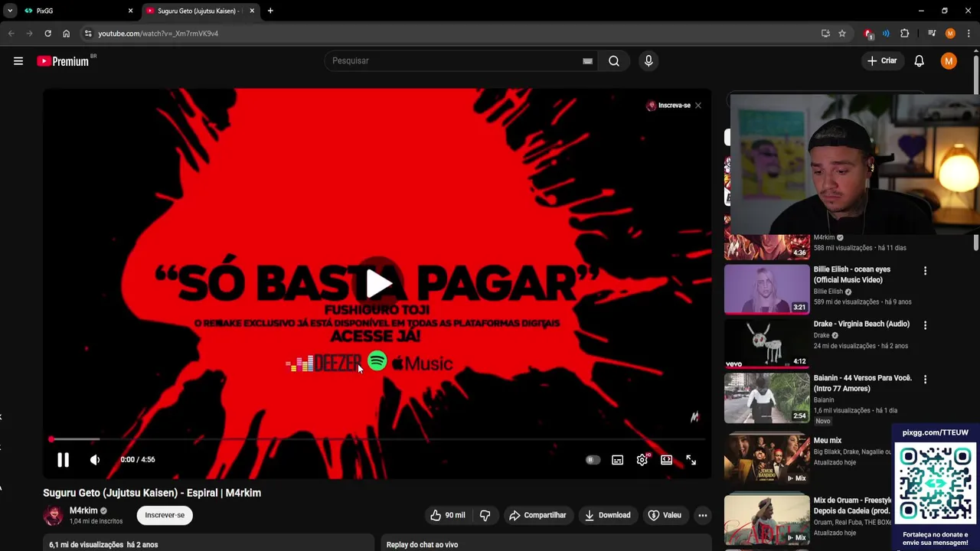Start voice search with microphone
The image size is (980, 551).
(x=648, y=61)
